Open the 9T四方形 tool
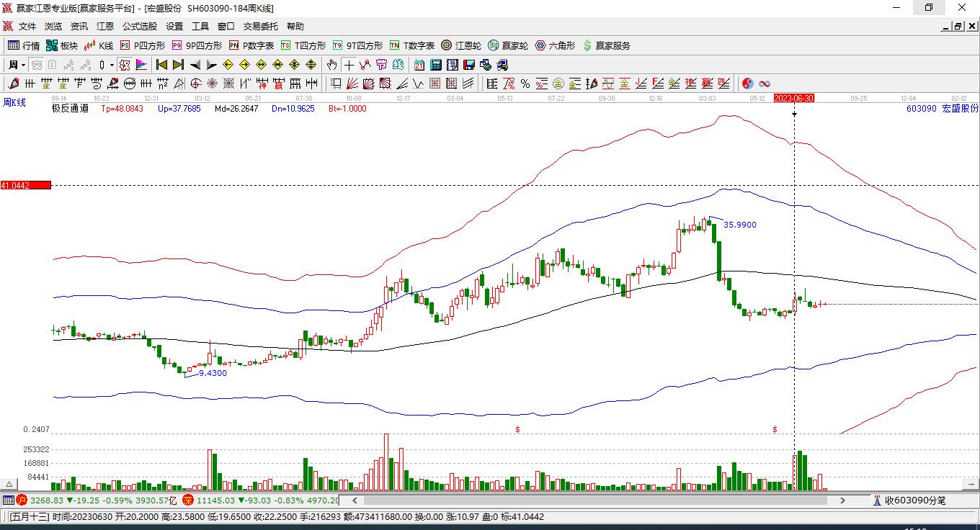Viewport: 980px width, 530px height. point(357,45)
